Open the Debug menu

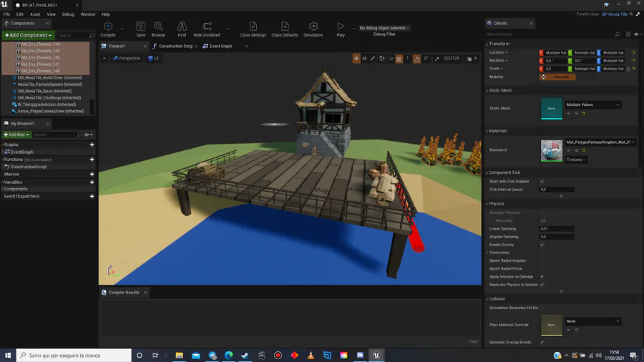point(68,14)
